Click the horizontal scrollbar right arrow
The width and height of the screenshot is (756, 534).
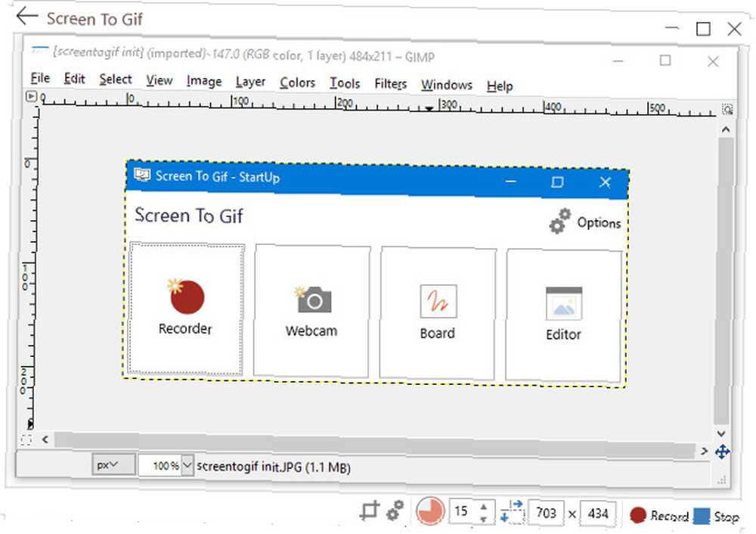tap(705, 451)
